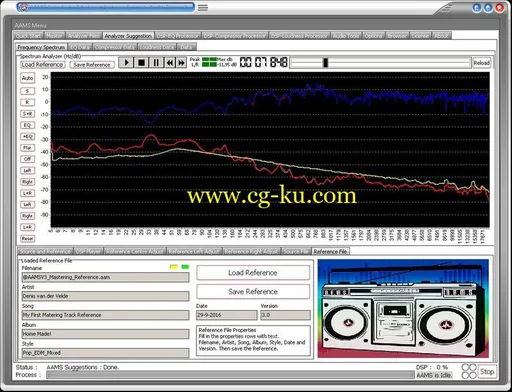Switch to the Audio Tools tab
The image size is (512, 392).
[346, 36]
